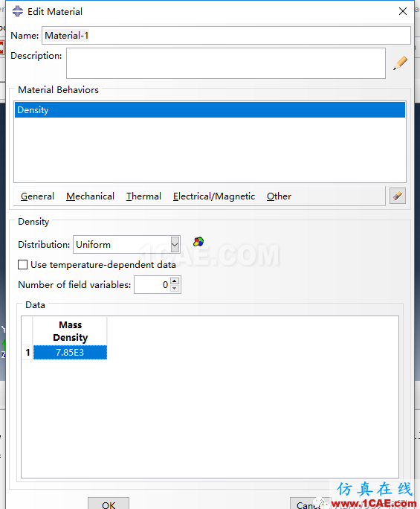Image resolution: width=420 pixels, height=509 pixels.
Task: Click the Mass Density column header
Action: pos(70,331)
